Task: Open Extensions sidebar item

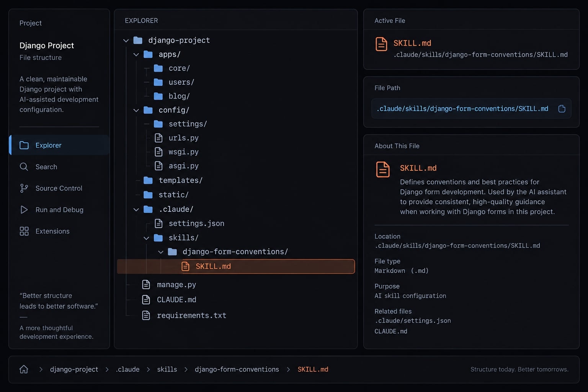Action: coord(59,231)
